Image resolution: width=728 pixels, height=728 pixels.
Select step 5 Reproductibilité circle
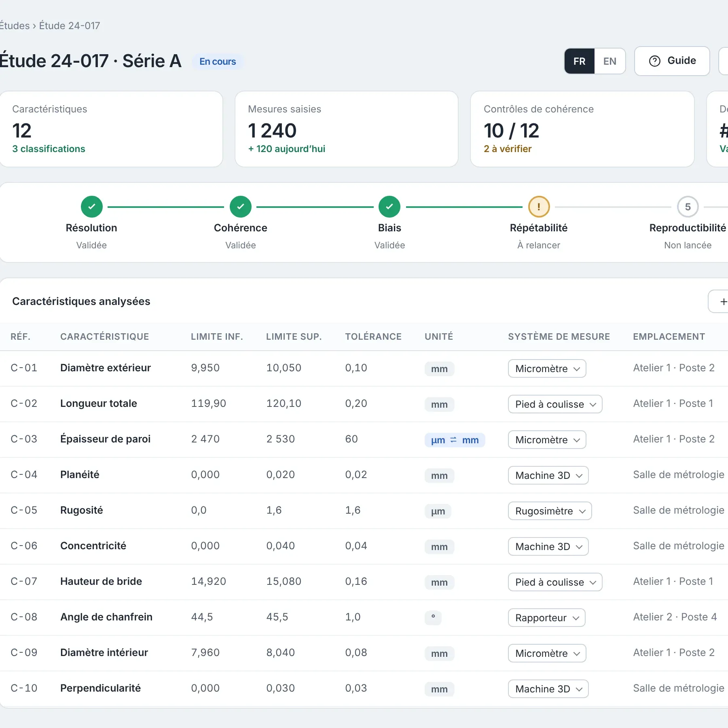688,207
